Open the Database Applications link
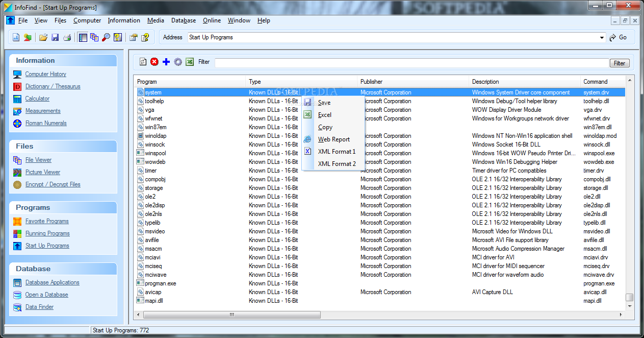This screenshot has width=644, height=338. [53, 282]
